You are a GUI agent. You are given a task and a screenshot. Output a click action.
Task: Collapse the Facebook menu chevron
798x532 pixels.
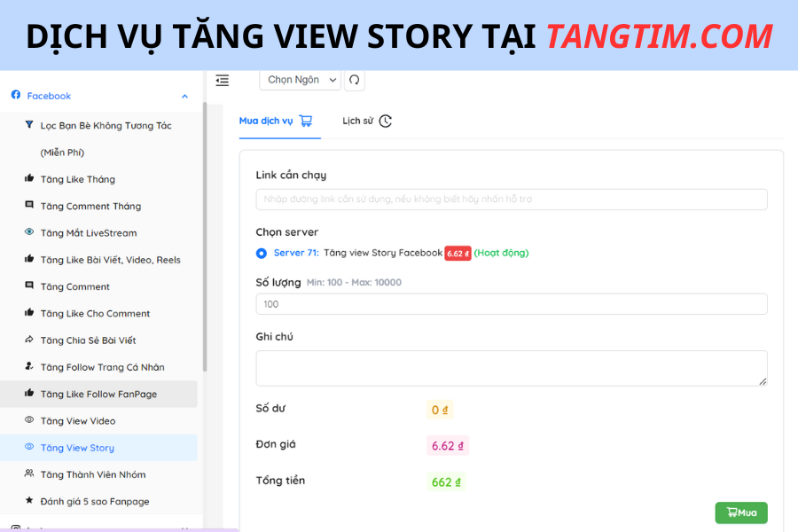[x=184, y=97]
